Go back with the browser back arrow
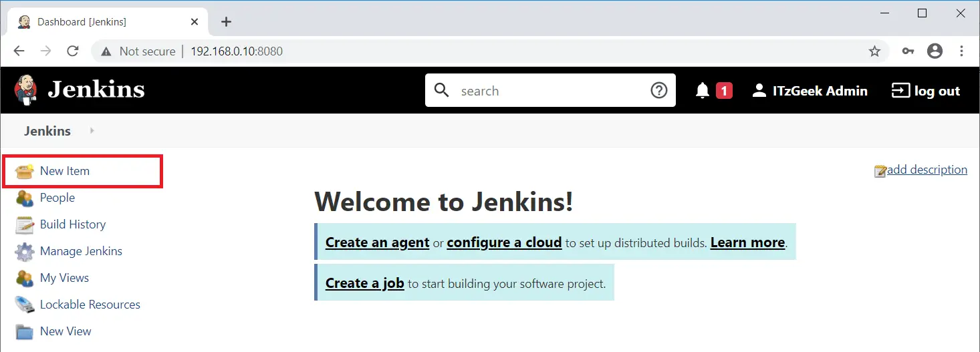 pos(19,51)
